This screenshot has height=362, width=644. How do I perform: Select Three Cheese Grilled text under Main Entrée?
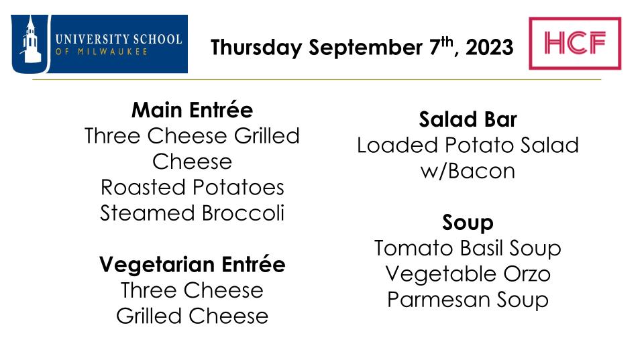coord(193,136)
